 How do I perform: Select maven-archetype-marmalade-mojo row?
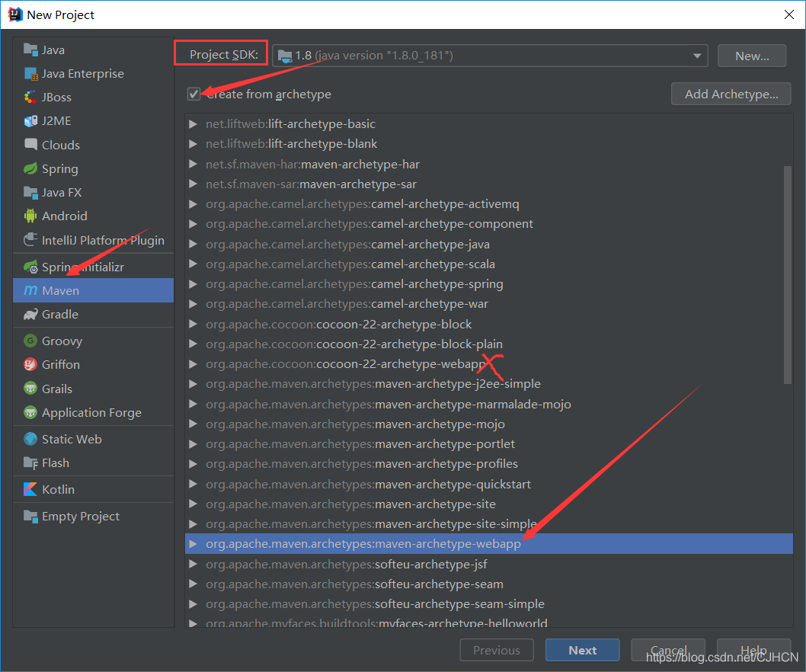489,404
